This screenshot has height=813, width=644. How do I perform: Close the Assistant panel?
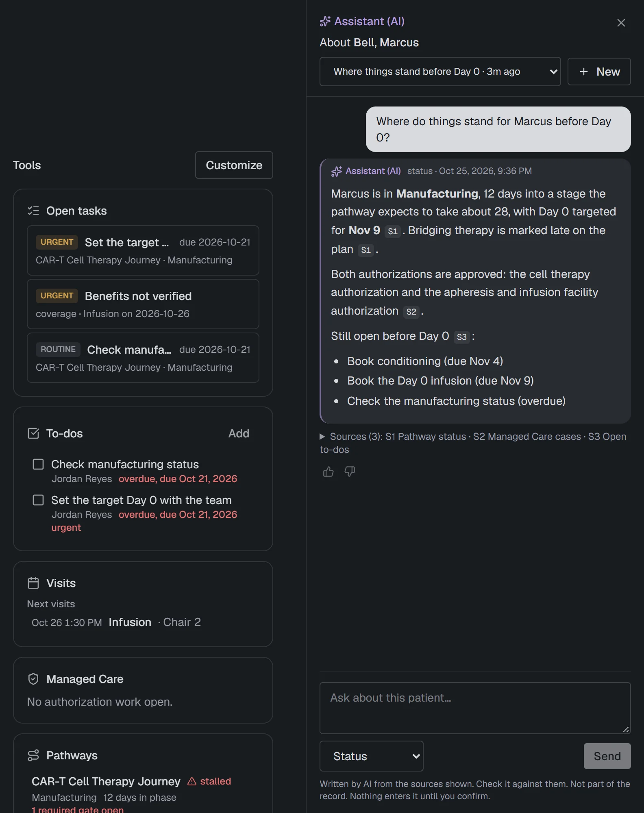click(x=621, y=23)
